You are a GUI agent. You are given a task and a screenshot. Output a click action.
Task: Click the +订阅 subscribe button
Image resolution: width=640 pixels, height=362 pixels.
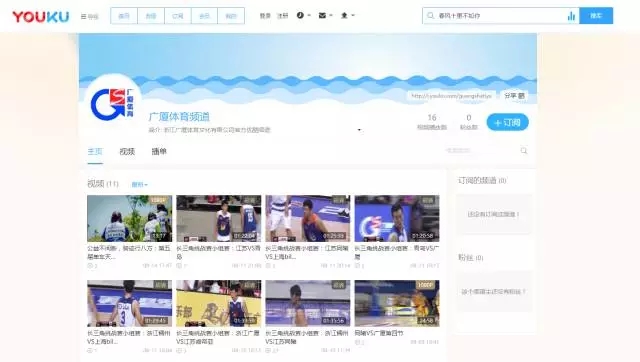(507, 122)
